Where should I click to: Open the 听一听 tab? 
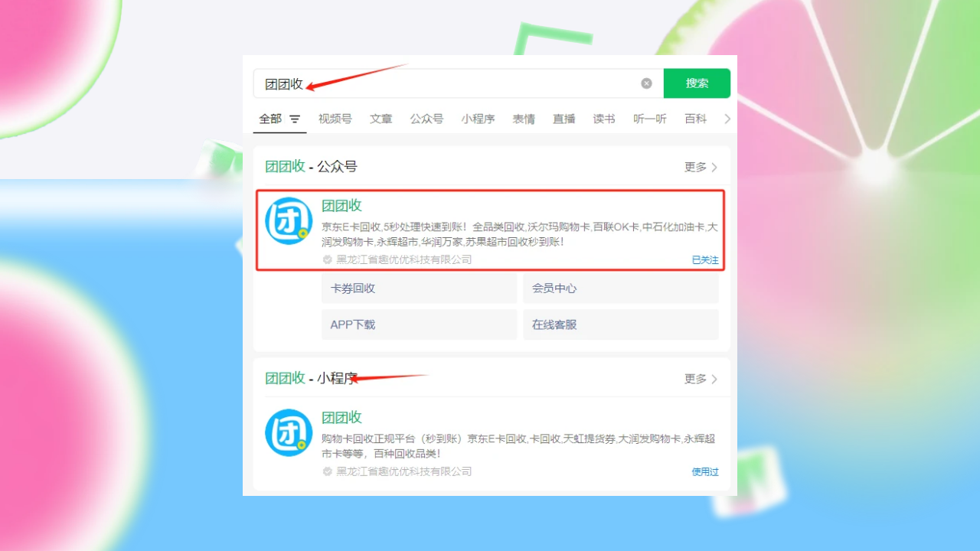coord(650,119)
